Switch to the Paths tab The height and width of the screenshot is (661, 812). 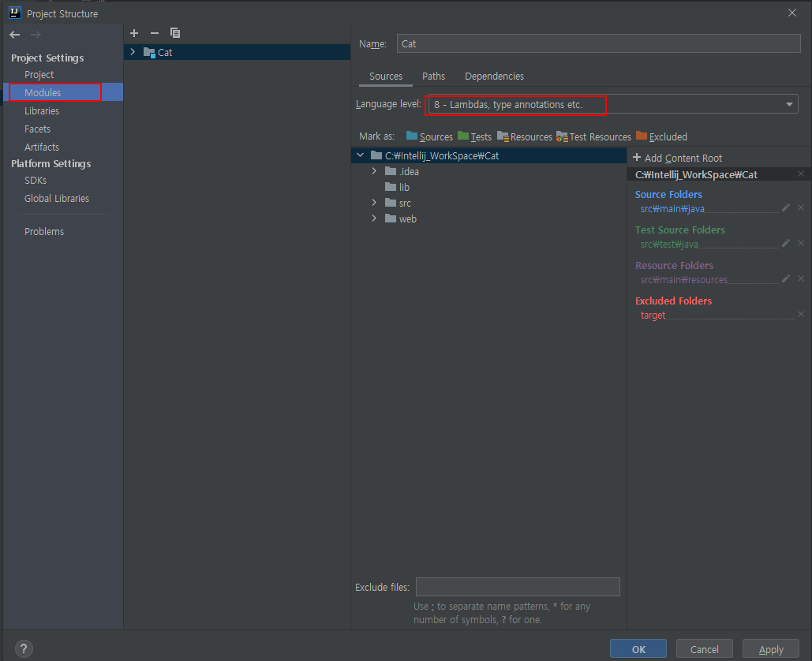[x=433, y=76]
